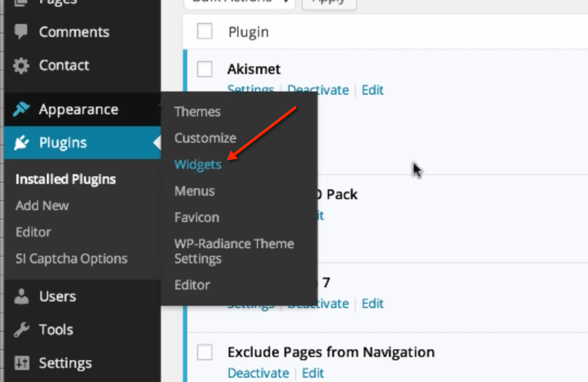Open Widgets in the Appearance flyout

coord(198,164)
